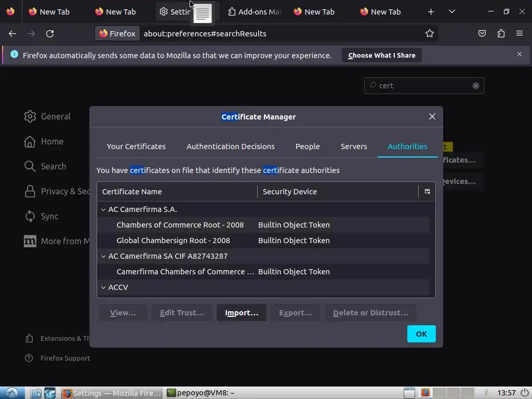Screen dimensions: 532x399
Task: Close the Certificate Manager dialog with X
Action: coord(432,116)
